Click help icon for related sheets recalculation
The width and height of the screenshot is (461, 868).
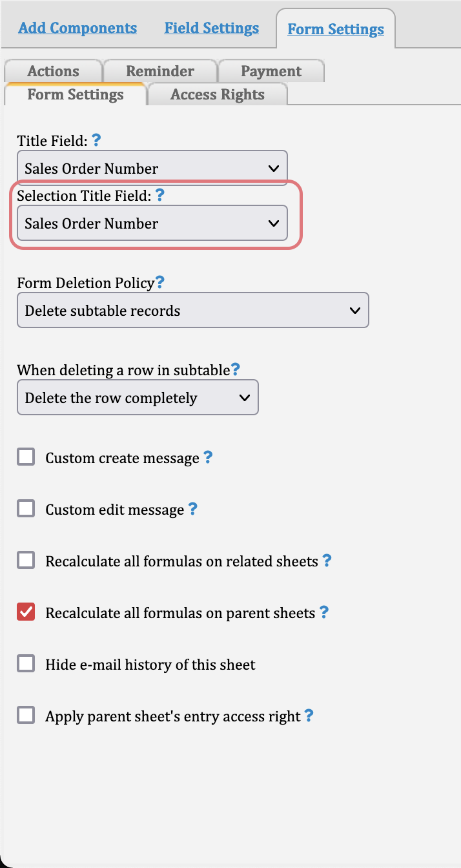point(327,561)
